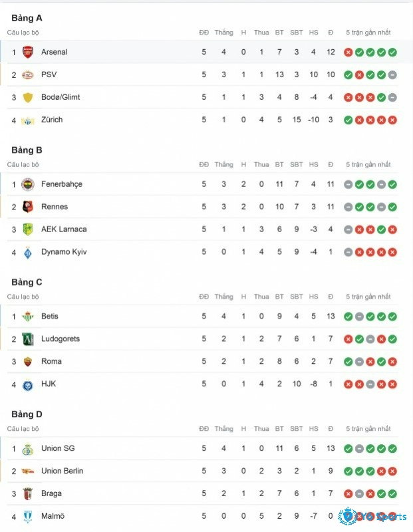The width and height of the screenshot is (413, 532).
Task: Click the Roma club crest
Action: [28, 361]
